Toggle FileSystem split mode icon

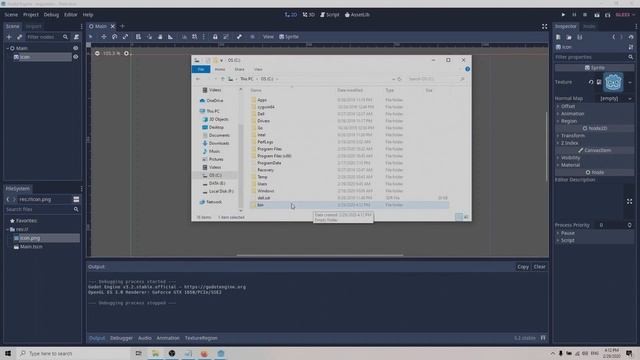click(76, 200)
